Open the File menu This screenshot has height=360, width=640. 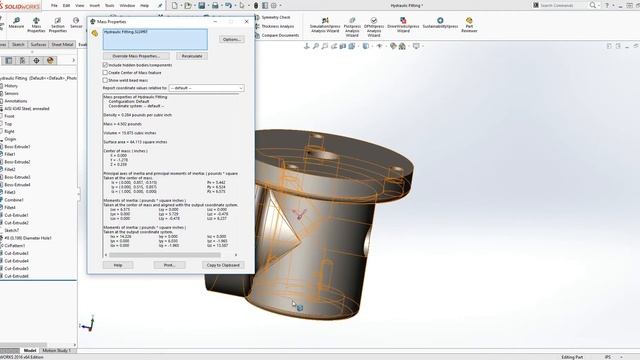[x=54, y=6]
